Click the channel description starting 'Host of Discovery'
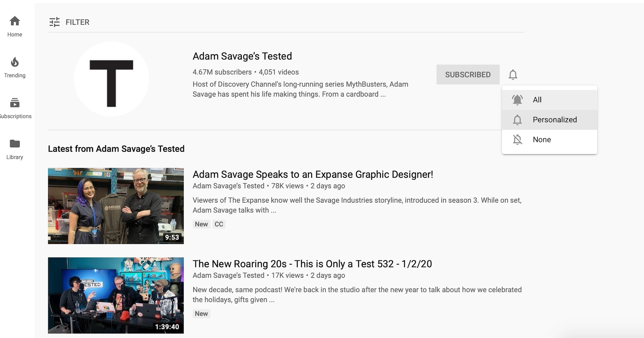Image resolution: width=644 pixels, height=338 pixels. coord(300,89)
